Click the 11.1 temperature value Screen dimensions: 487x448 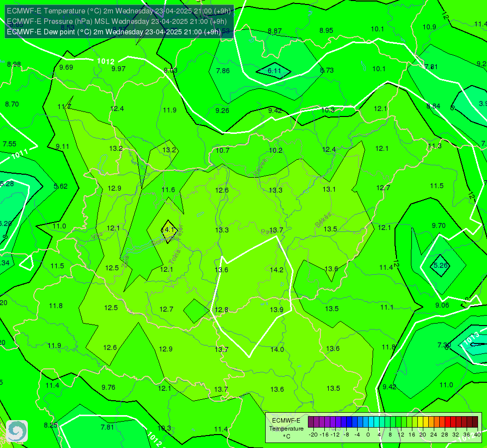(x=387, y=308)
